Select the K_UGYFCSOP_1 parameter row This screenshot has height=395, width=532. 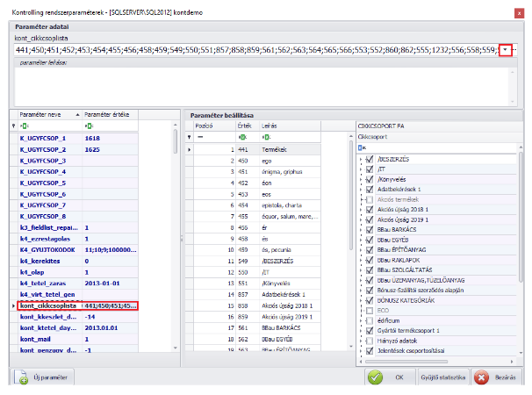(44, 139)
